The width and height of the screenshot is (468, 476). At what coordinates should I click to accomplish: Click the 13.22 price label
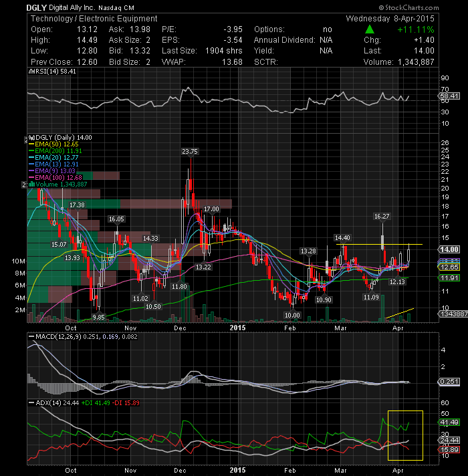click(203, 267)
